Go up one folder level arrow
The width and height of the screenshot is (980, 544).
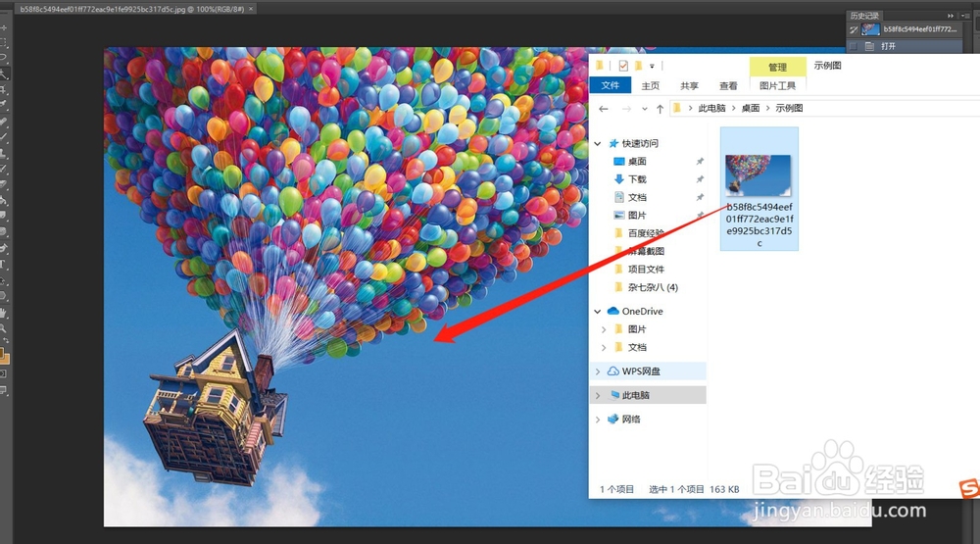pos(660,109)
